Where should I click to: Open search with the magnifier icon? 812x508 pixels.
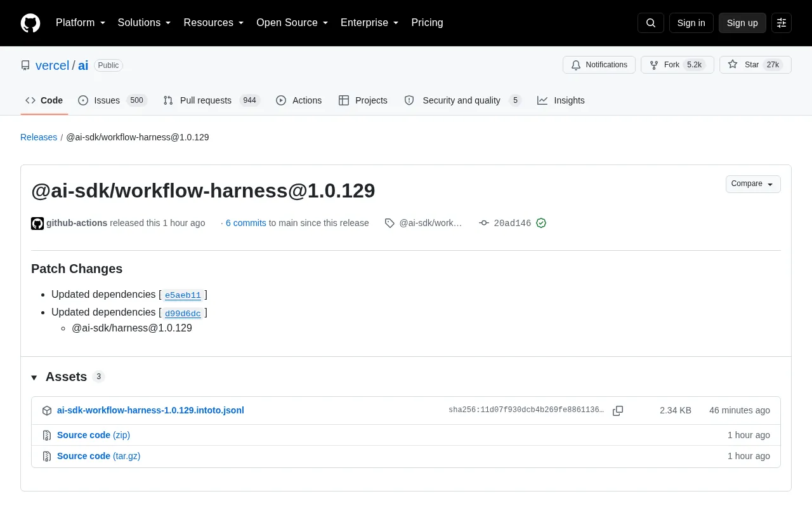point(651,23)
